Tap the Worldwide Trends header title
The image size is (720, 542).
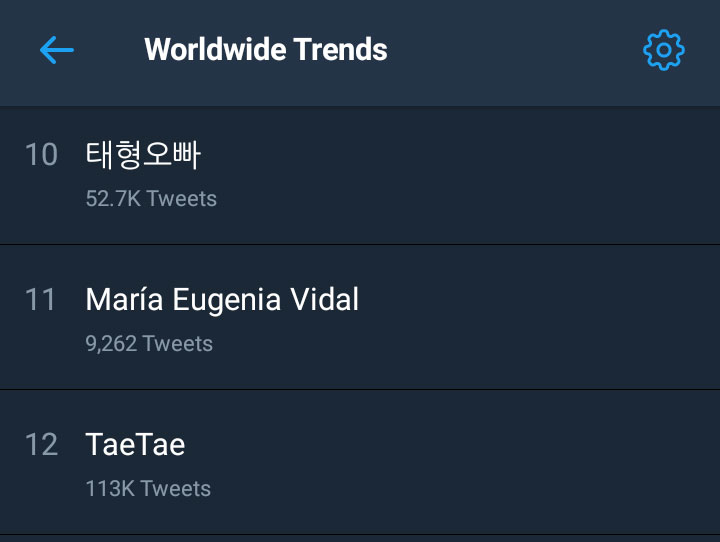tap(266, 50)
